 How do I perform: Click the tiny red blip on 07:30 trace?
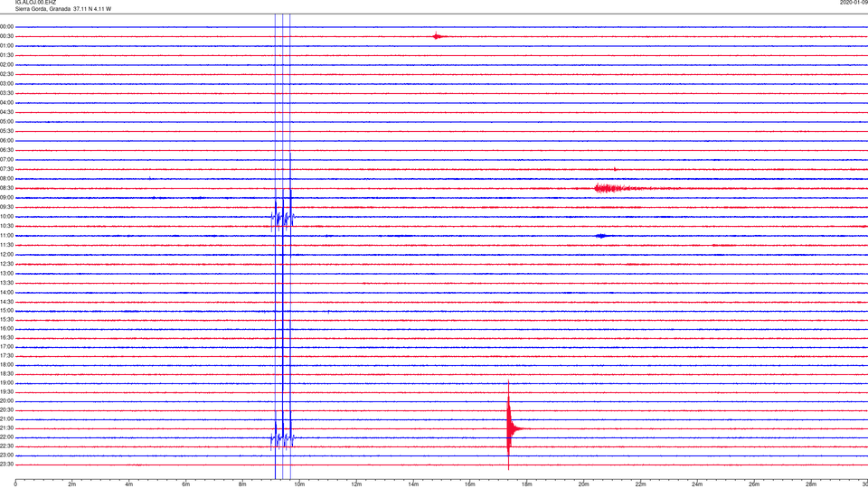coord(615,169)
